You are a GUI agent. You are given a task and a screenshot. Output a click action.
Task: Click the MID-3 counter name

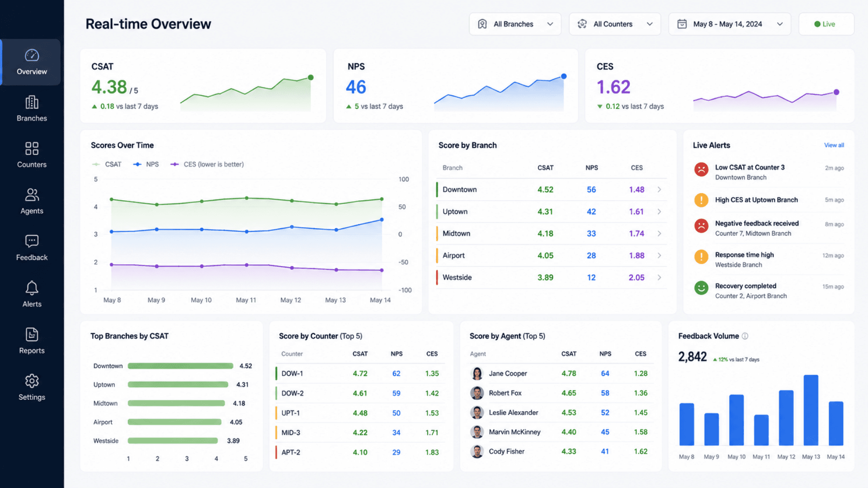tap(291, 433)
